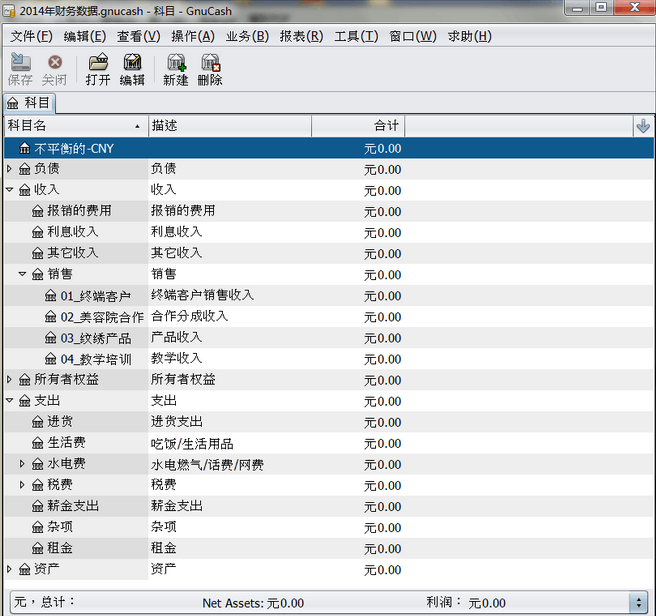The height and width of the screenshot is (616, 656).
Task: Switch to the 科目 tab
Action: [29, 103]
